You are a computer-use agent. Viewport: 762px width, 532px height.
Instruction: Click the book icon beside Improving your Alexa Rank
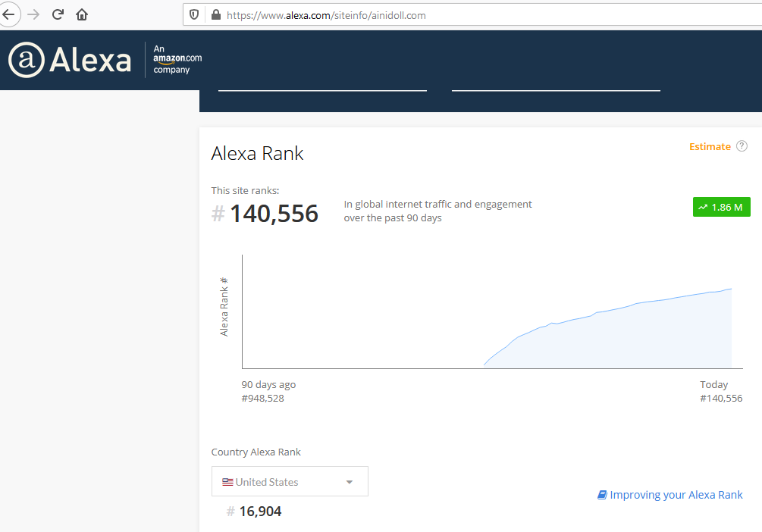click(x=602, y=495)
